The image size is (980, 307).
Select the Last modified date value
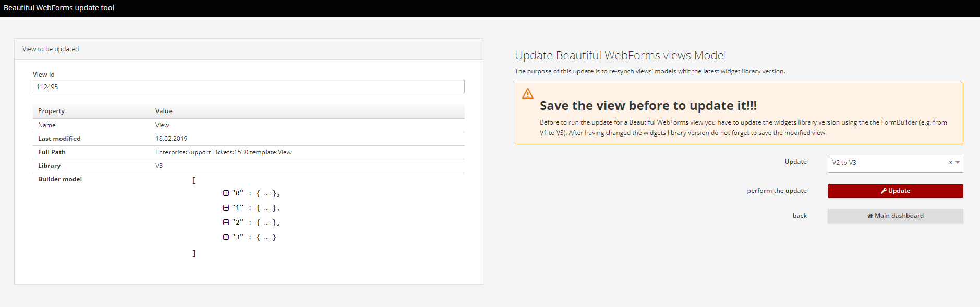(x=171, y=139)
